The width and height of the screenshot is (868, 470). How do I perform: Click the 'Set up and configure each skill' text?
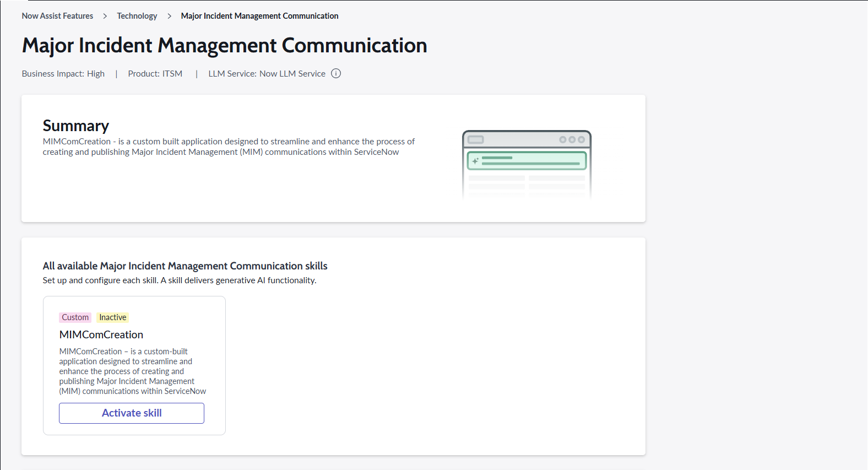(x=180, y=280)
